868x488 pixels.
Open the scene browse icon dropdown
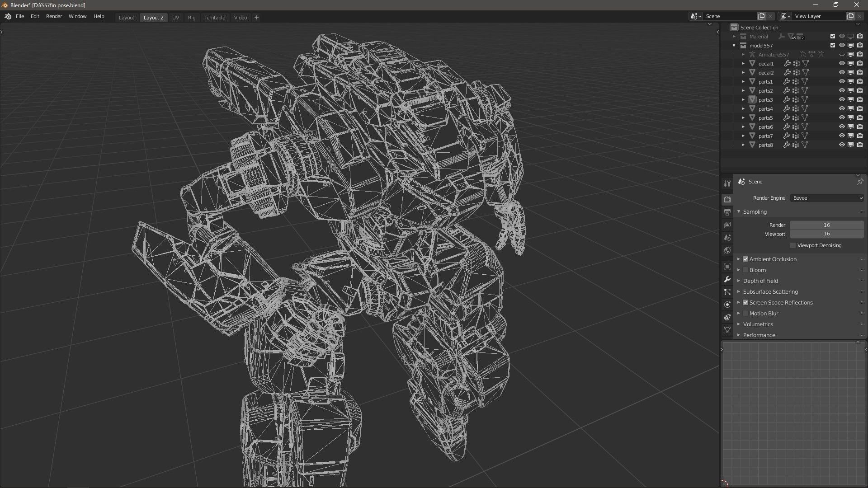tap(696, 16)
